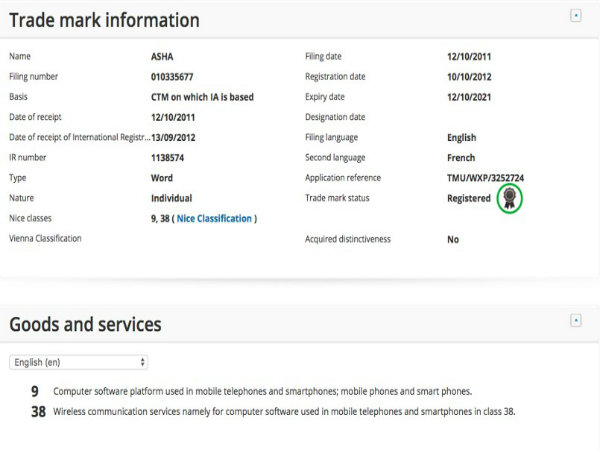
Task: Click class number 9 in goods list
Action: pyautogui.click(x=35, y=391)
